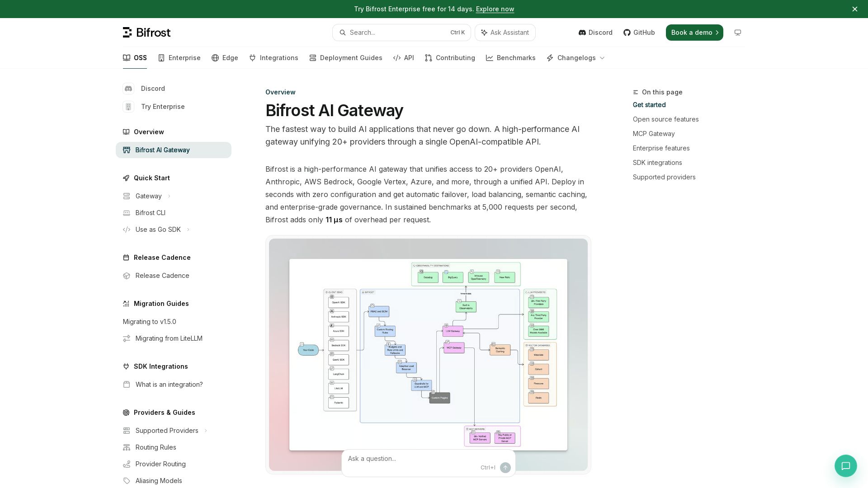Open the Deployment Guides tab

pyautogui.click(x=346, y=58)
